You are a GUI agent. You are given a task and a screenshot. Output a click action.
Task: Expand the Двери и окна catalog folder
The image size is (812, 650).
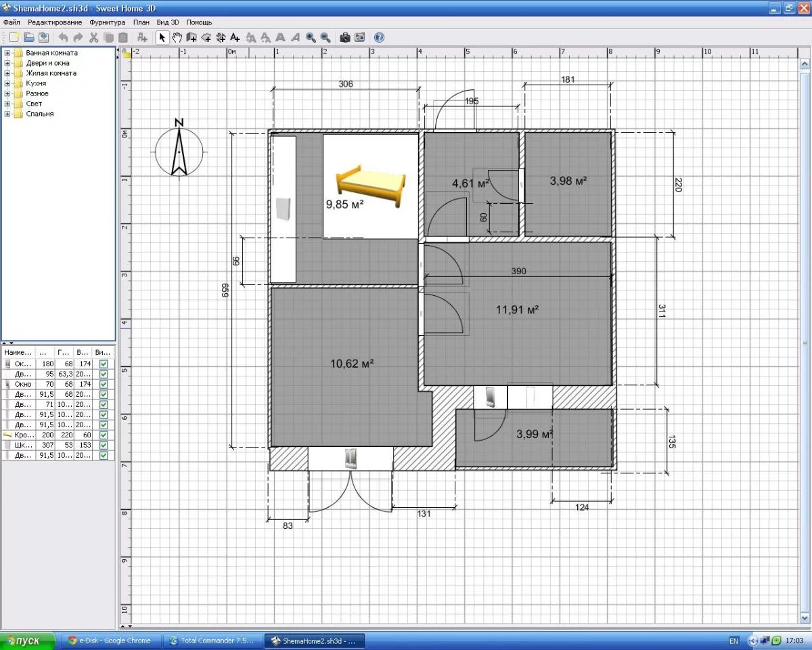[x=7, y=63]
